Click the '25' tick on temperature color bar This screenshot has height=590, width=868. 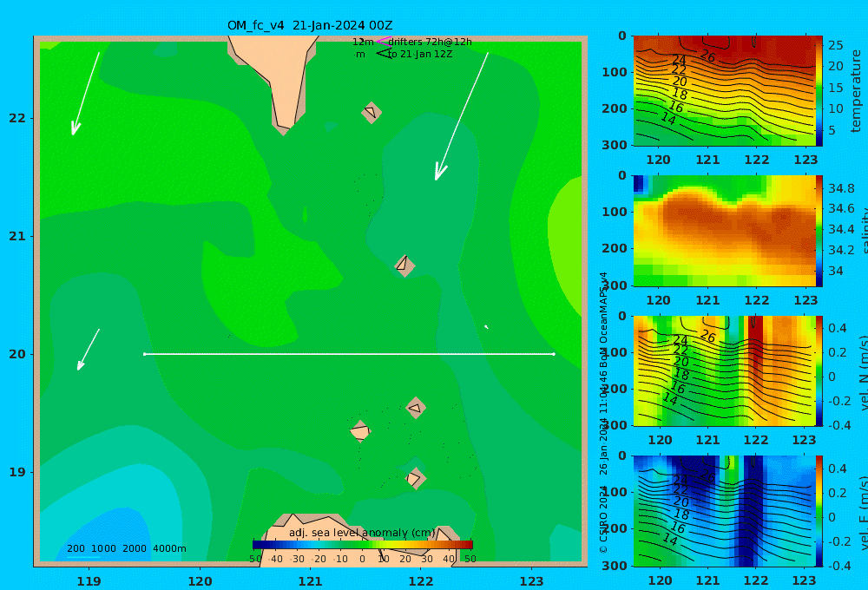(835, 45)
